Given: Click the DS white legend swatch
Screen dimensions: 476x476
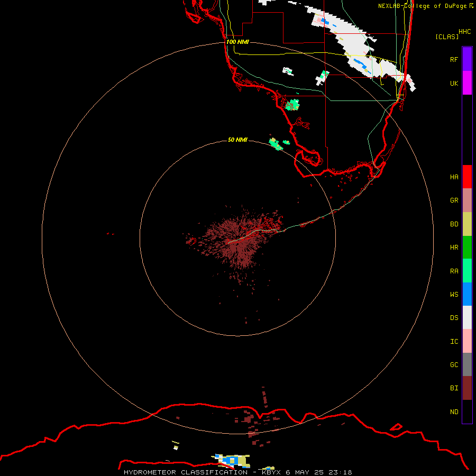Looking at the screenshot, I should tap(467, 317).
